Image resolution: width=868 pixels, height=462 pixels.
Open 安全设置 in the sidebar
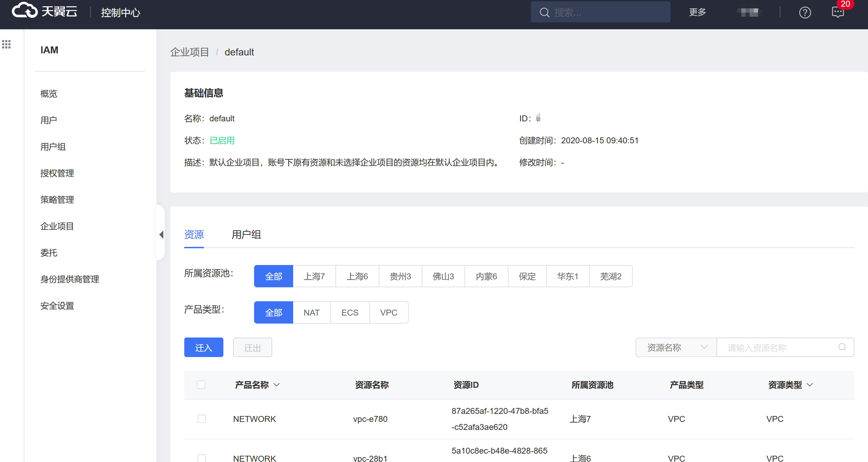point(57,306)
